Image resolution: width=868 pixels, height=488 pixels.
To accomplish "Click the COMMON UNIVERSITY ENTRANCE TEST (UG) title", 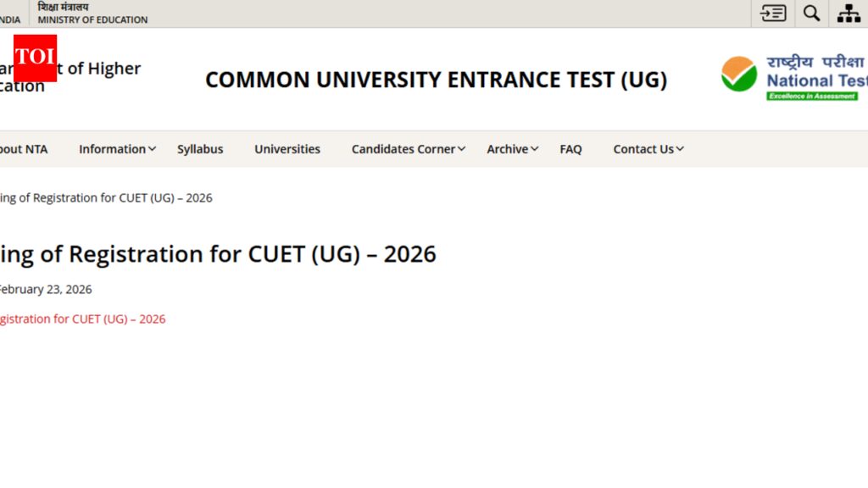I will [x=436, y=79].
